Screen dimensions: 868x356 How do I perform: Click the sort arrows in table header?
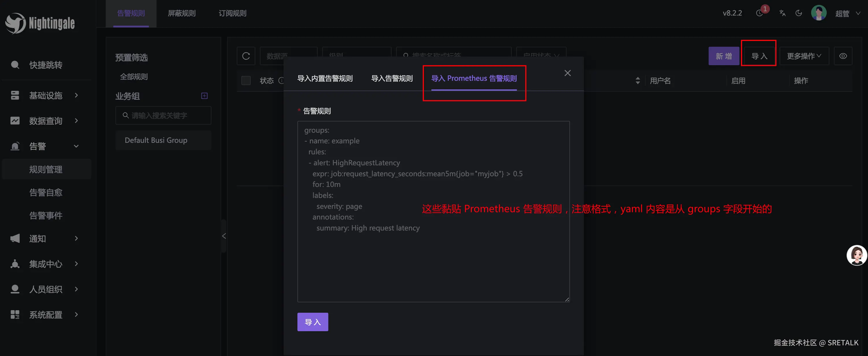[638, 80]
